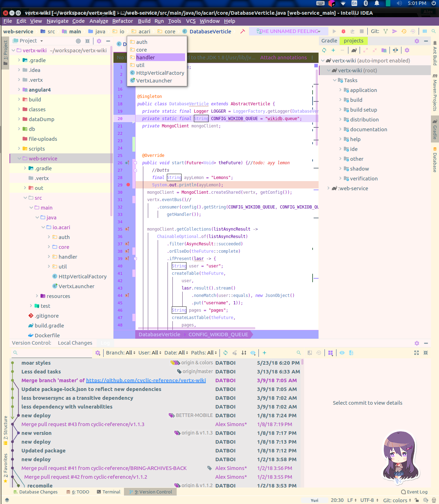Open the Refactor menu
The image size is (439, 504).
tap(122, 21)
